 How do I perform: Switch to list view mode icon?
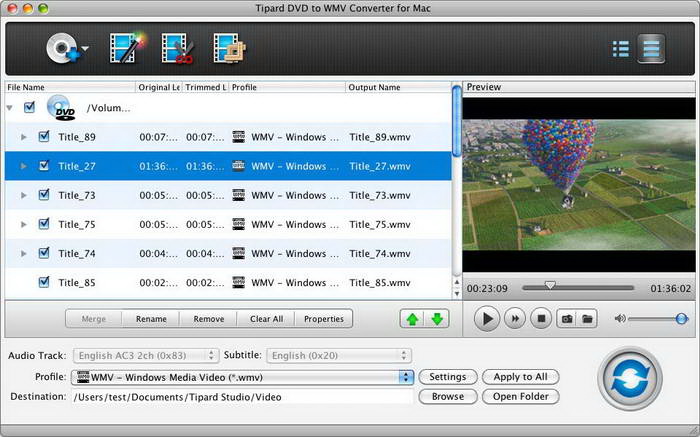620,48
